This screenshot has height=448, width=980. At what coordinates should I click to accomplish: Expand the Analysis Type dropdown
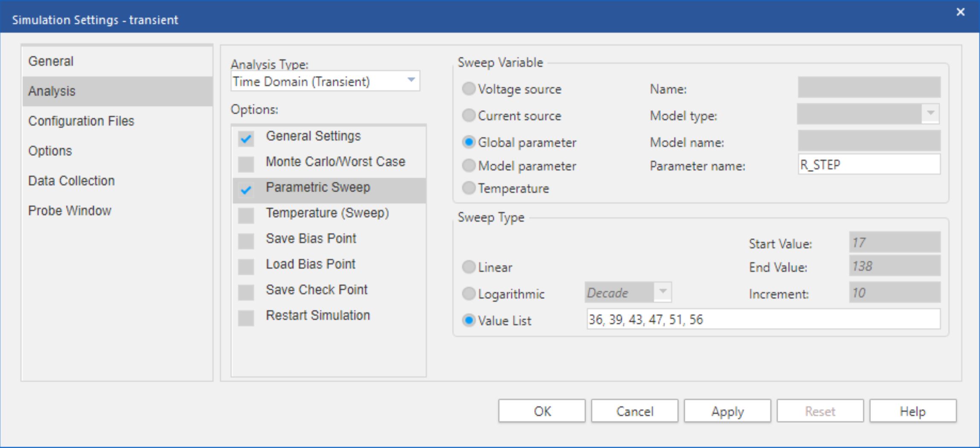click(411, 81)
